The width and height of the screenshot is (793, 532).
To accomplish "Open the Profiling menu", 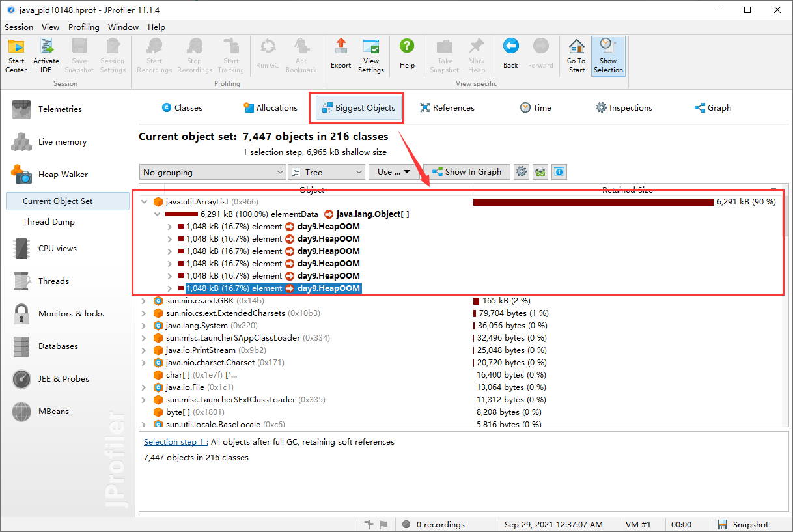I will click(x=84, y=27).
